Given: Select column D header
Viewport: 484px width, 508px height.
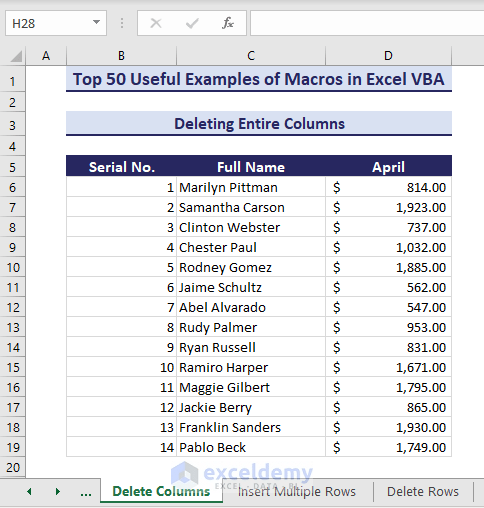Looking at the screenshot, I should coord(388,56).
